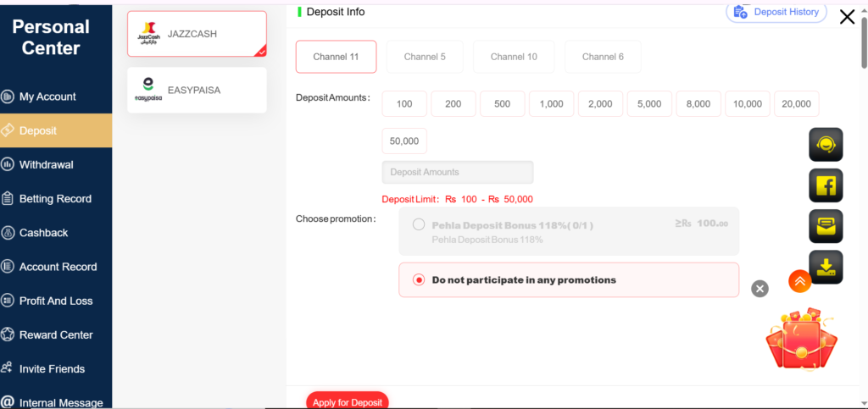The width and height of the screenshot is (868, 409).
Task: Click the Deposit sidebar icon
Action: pyautogui.click(x=8, y=130)
